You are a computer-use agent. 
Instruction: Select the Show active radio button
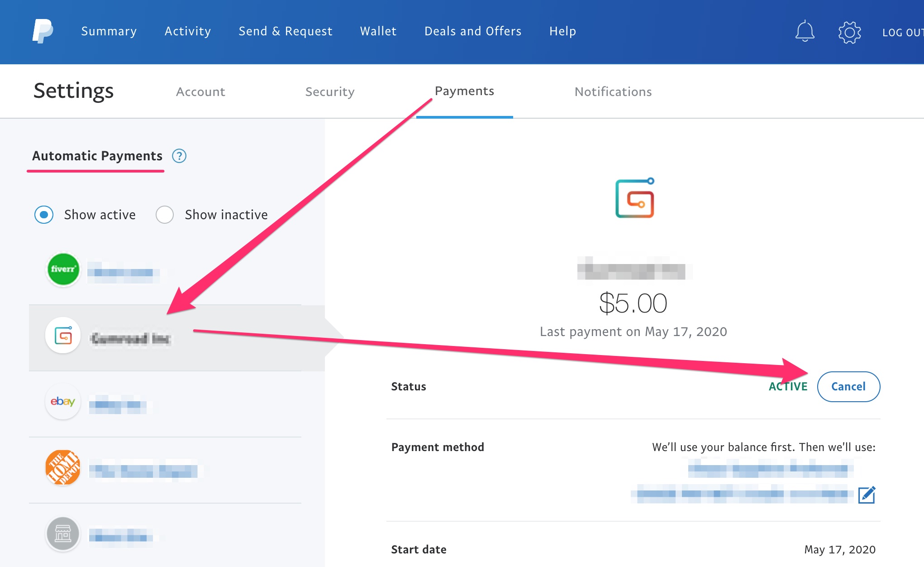click(x=44, y=215)
